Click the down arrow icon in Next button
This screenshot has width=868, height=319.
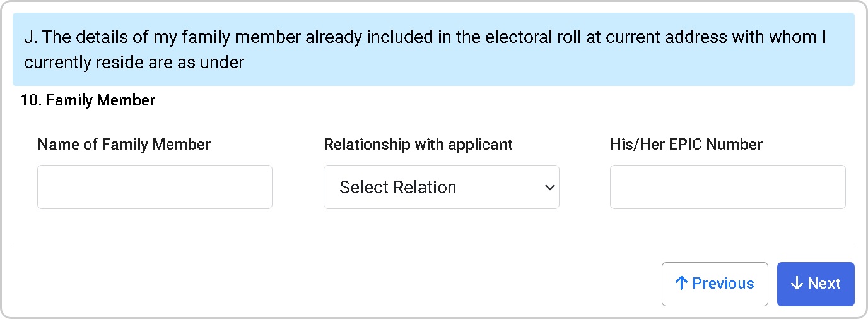(797, 284)
